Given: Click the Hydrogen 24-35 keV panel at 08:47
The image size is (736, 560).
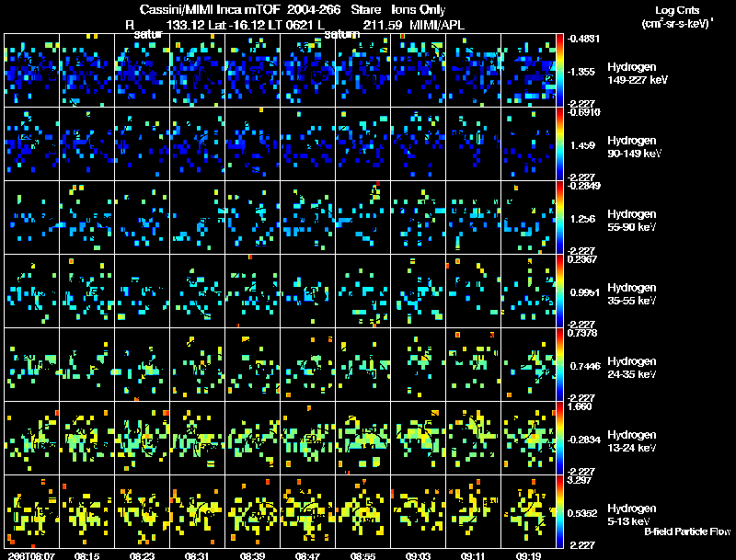Looking at the screenshot, I should click(308, 364).
